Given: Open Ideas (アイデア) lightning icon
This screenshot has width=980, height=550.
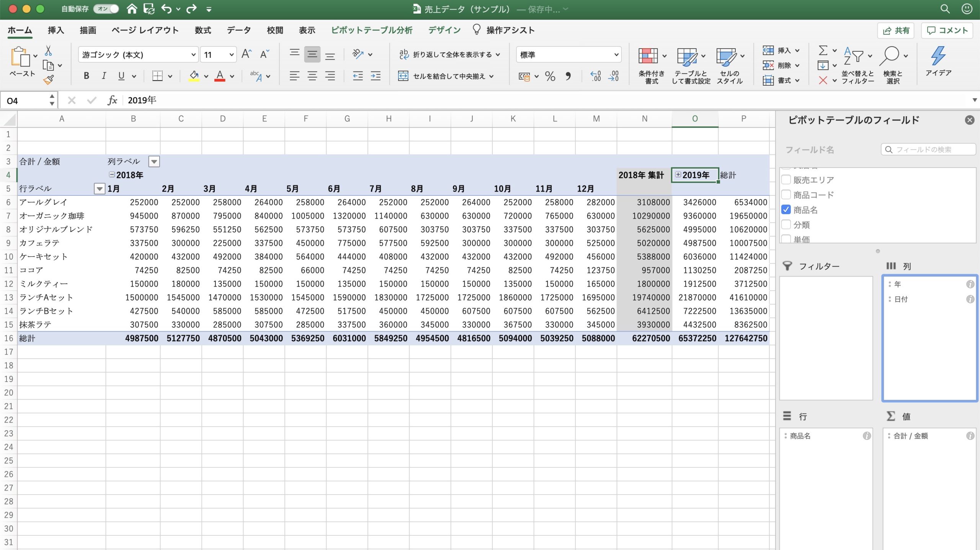Looking at the screenshot, I should 938,61.
